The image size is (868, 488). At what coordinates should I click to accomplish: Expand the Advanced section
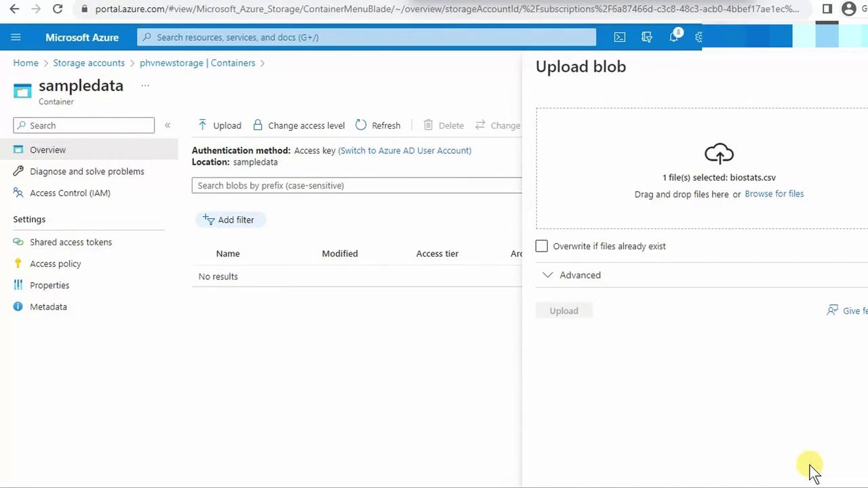(572, 275)
